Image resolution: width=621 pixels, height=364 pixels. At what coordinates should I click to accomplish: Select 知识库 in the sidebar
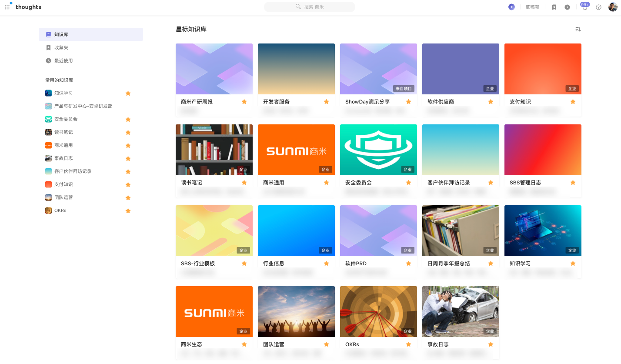(x=91, y=34)
